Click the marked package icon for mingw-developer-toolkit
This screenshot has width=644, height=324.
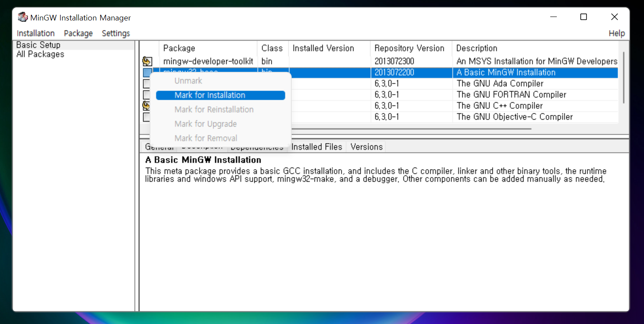click(147, 61)
